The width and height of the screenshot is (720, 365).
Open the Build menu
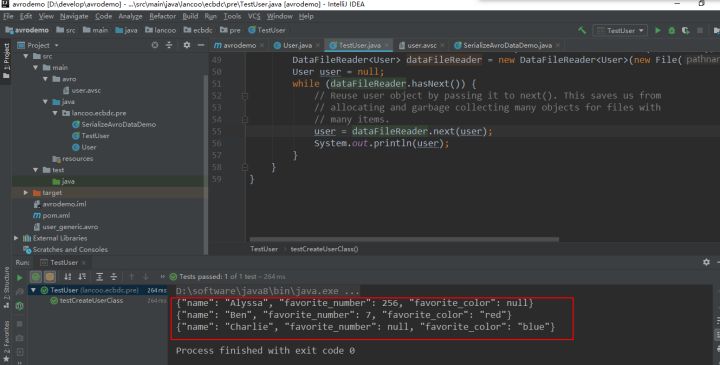pos(190,16)
